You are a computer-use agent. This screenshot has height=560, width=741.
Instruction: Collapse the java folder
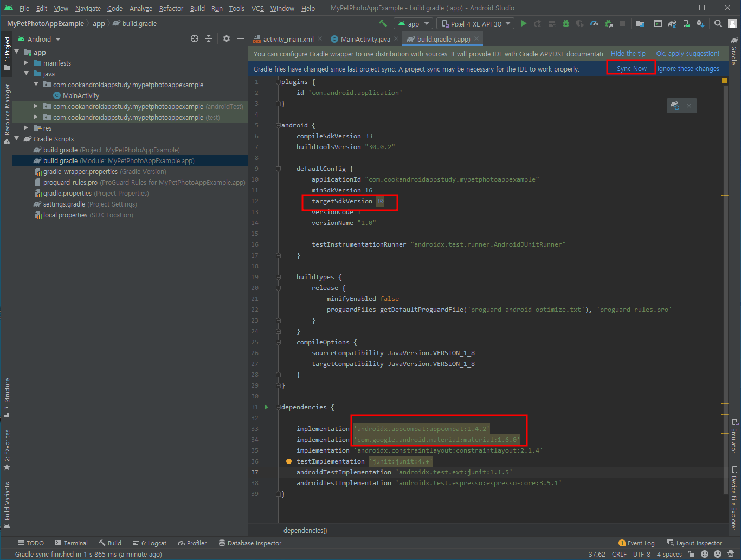[x=26, y=74]
